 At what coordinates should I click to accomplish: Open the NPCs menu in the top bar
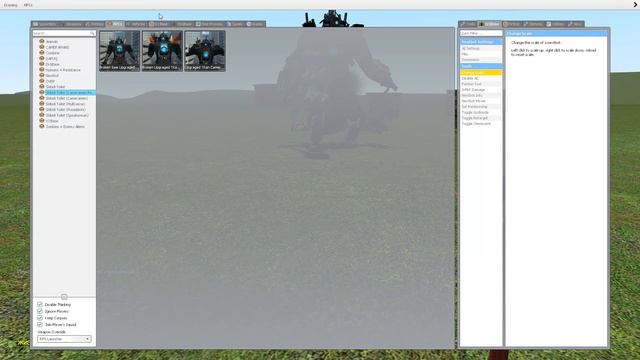(28, 5)
